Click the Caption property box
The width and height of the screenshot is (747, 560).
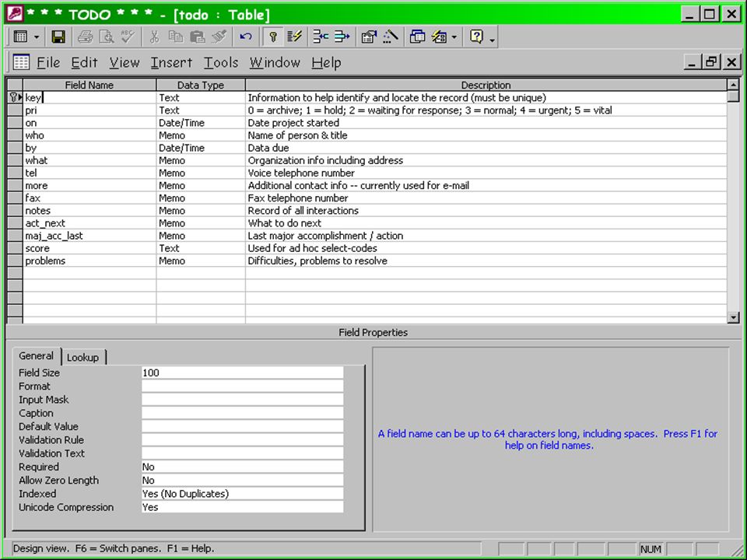pos(242,413)
